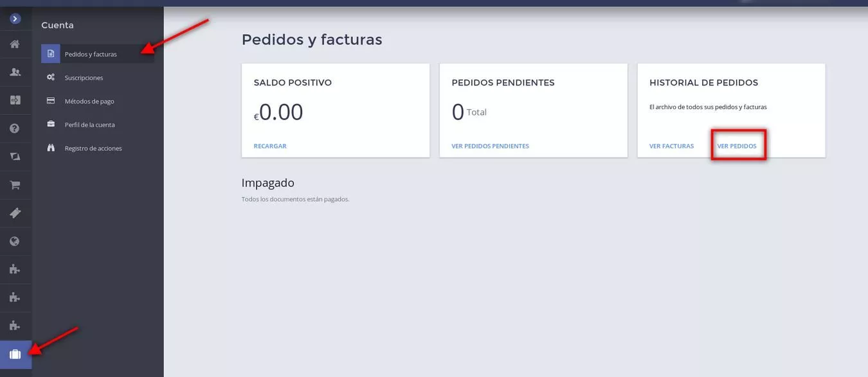The width and height of the screenshot is (868, 377).
Task: Go to Suscripciones
Action: point(84,78)
